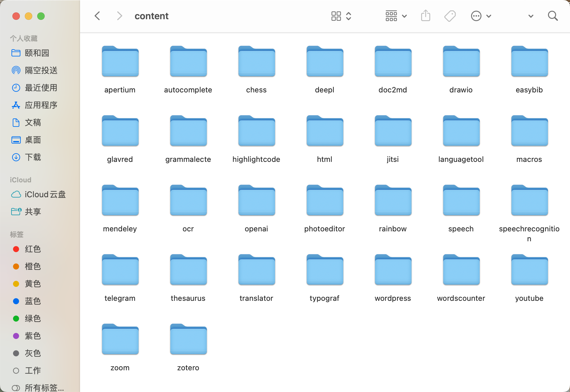The image size is (570, 392).
Task: Click the tag editing icon
Action: tap(450, 16)
